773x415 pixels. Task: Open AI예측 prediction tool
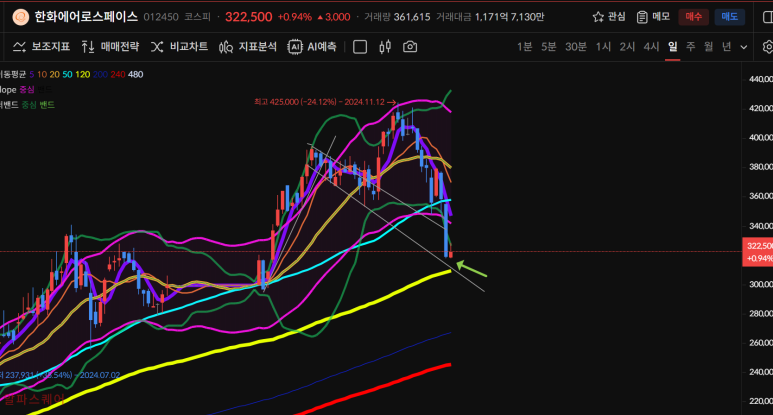coord(312,47)
